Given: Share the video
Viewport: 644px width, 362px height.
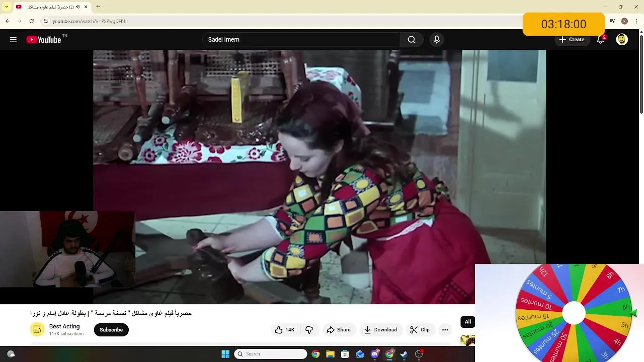Looking at the screenshot, I should [x=339, y=330].
